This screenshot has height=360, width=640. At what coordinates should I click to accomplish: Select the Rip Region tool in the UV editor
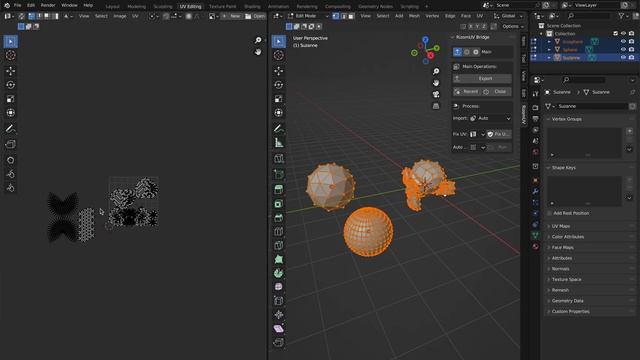[11, 144]
